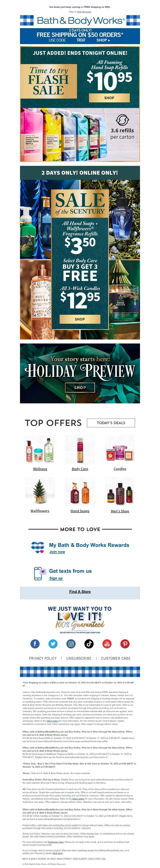Open the Candles category link

(x=120, y=469)
